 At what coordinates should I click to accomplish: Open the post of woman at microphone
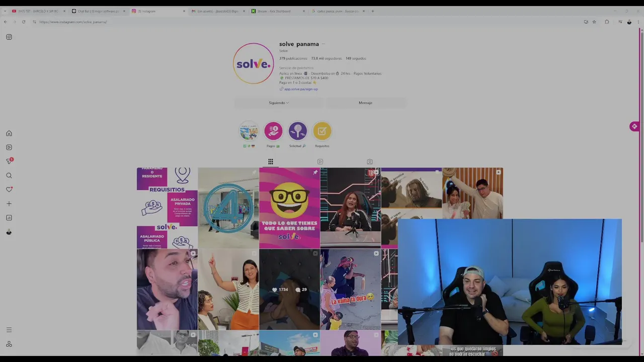(x=350, y=208)
